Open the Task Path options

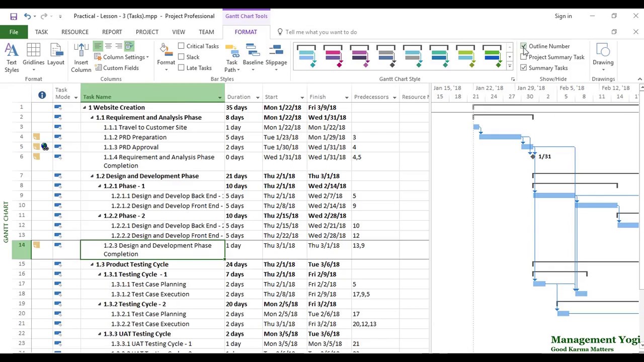pos(231,58)
